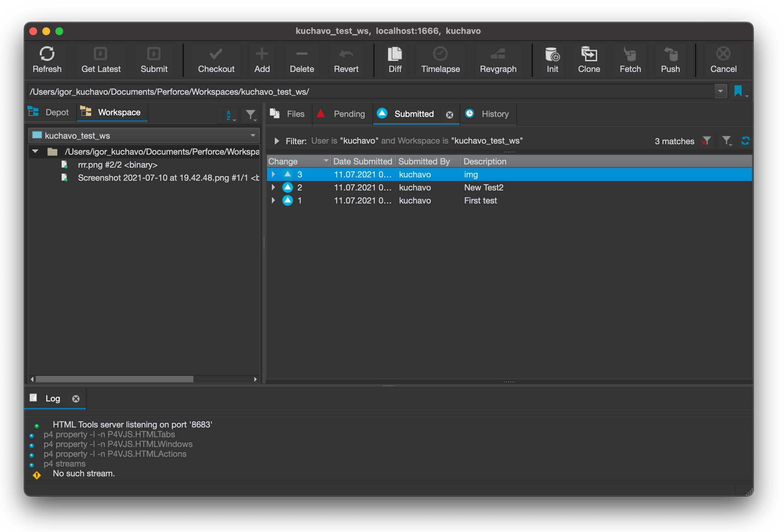
Task: Click the workspace path input field
Action: click(x=371, y=91)
